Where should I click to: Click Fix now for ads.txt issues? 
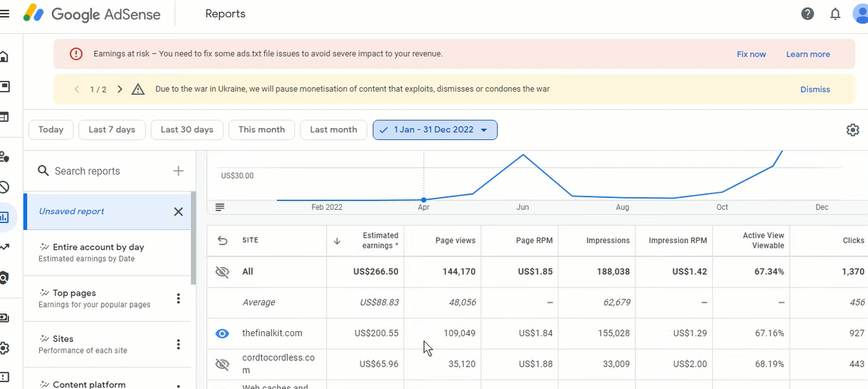click(751, 54)
